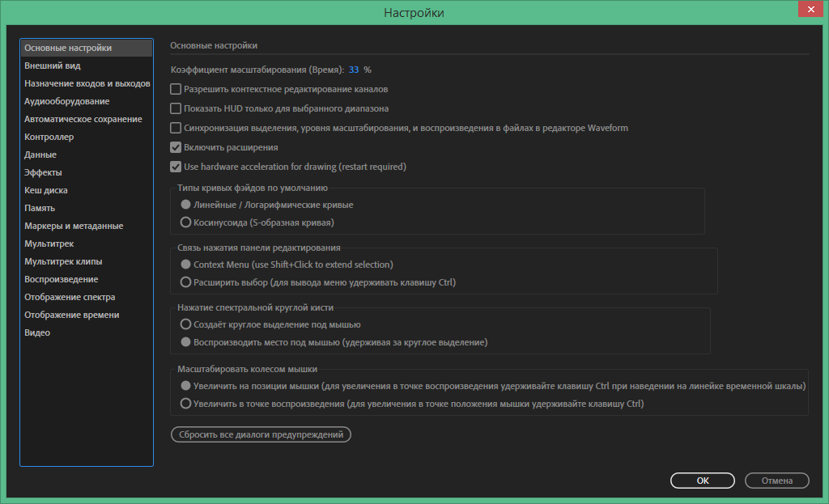Click the scaling coefficient value 33

pos(354,70)
